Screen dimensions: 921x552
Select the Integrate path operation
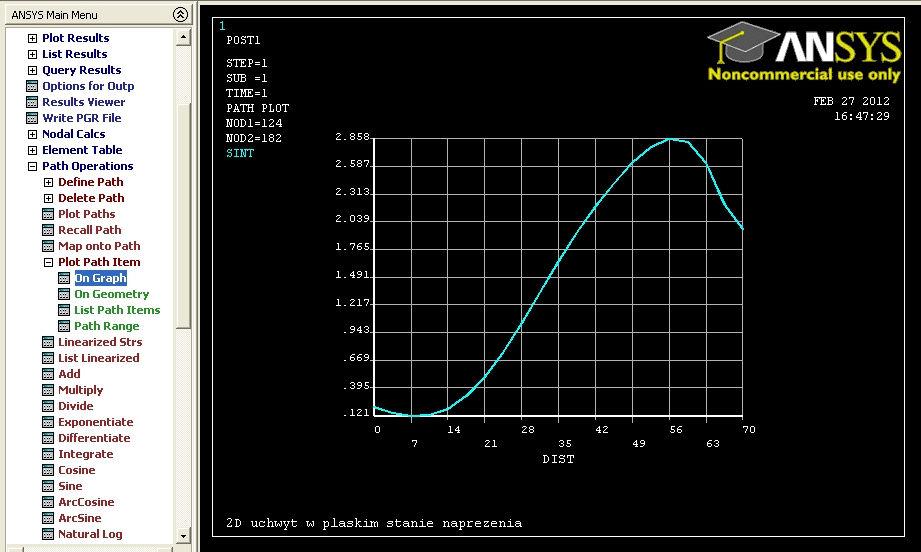(85, 454)
